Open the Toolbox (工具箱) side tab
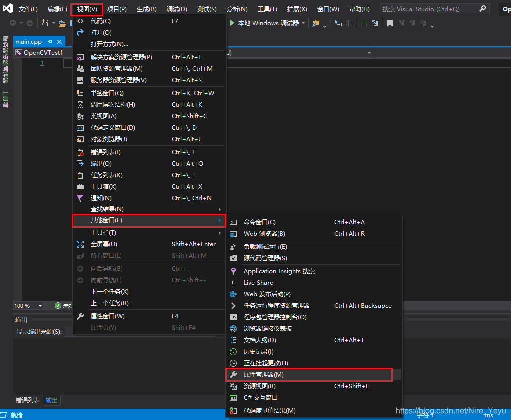The width and height of the screenshot is (511, 420). click(x=5, y=99)
